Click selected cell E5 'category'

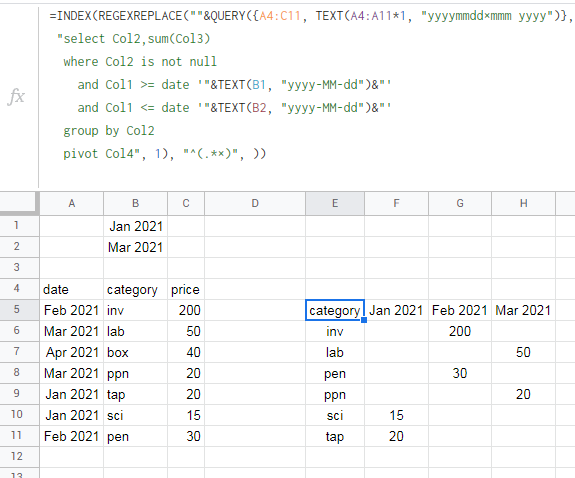(335, 310)
